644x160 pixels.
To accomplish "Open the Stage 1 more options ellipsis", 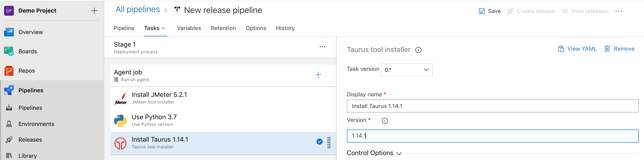I will [322, 47].
